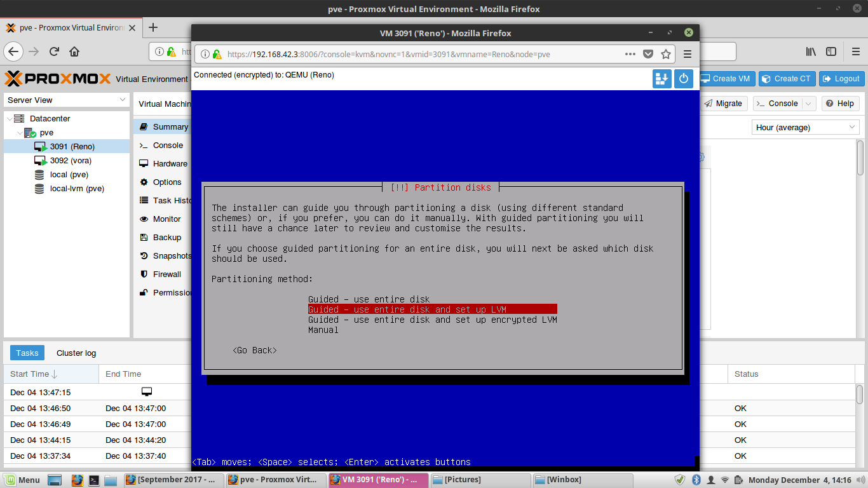
Task: Launch terminal from the panel launcher
Action: coord(93,480)
